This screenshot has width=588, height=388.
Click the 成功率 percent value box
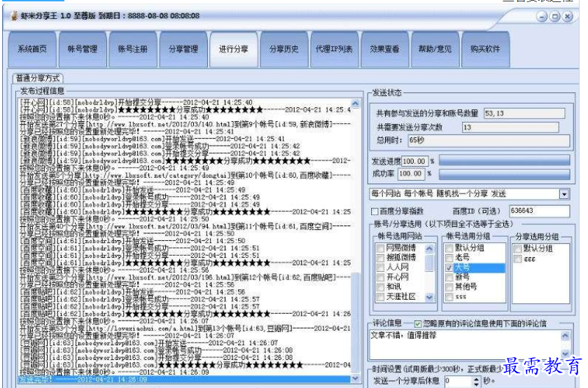coord(410,174)
